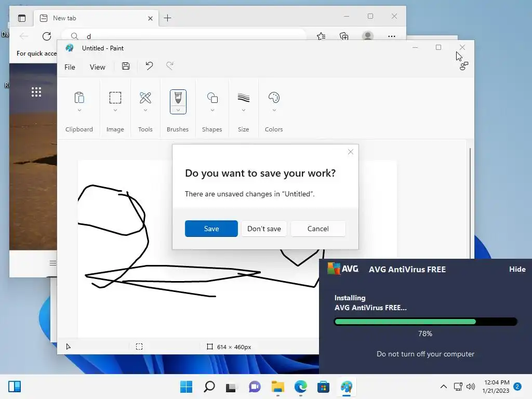
Task: Select the Image selection rectangle icon
Action: pyautogui.click(x=115, y=98)
